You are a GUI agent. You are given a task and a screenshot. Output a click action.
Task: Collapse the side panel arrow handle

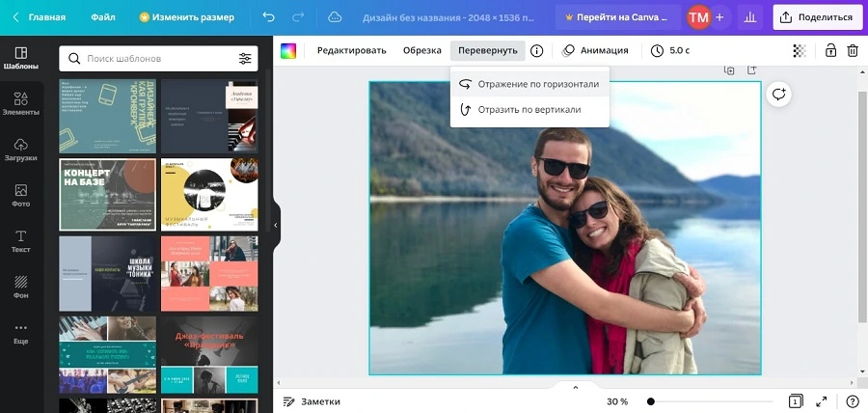click(x=276, y=226)
